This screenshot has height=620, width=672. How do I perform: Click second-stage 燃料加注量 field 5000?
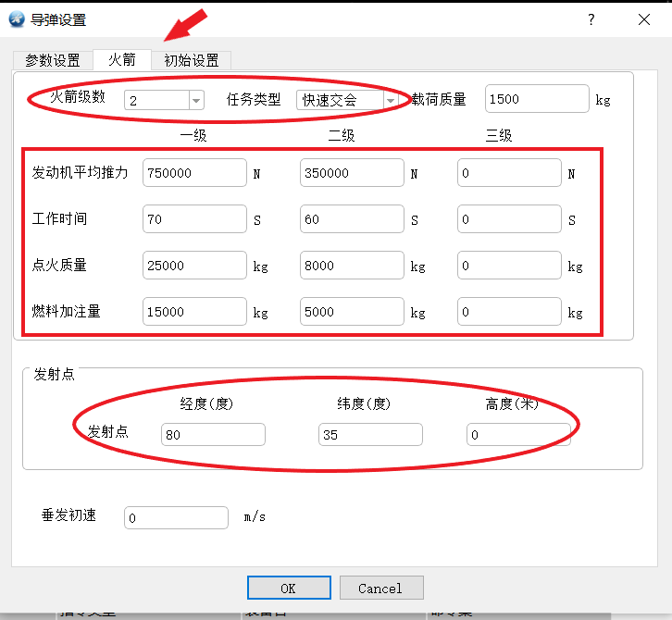[352, 312]
